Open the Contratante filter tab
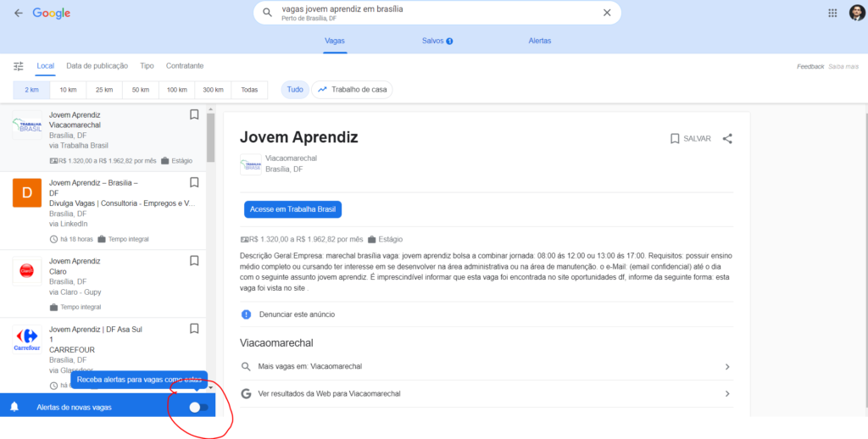Viewport: 868px width, 439px height. click(185, 66)
